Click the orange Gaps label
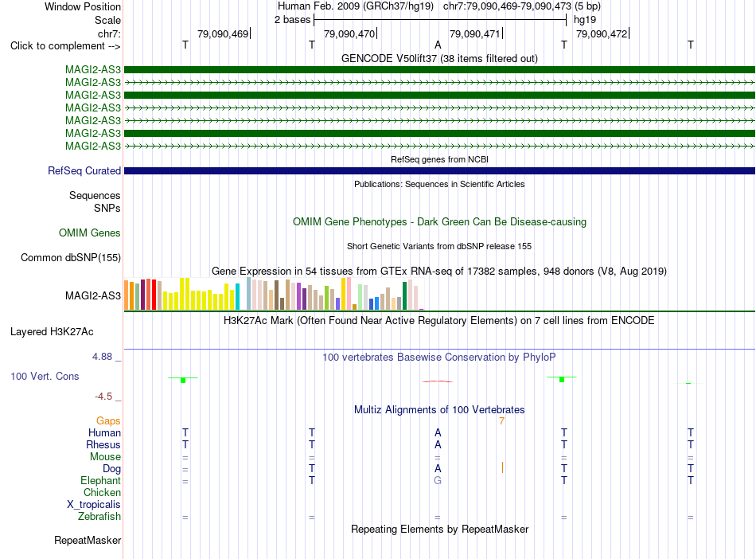Screen dimensions: 756x559 (108, 421)
